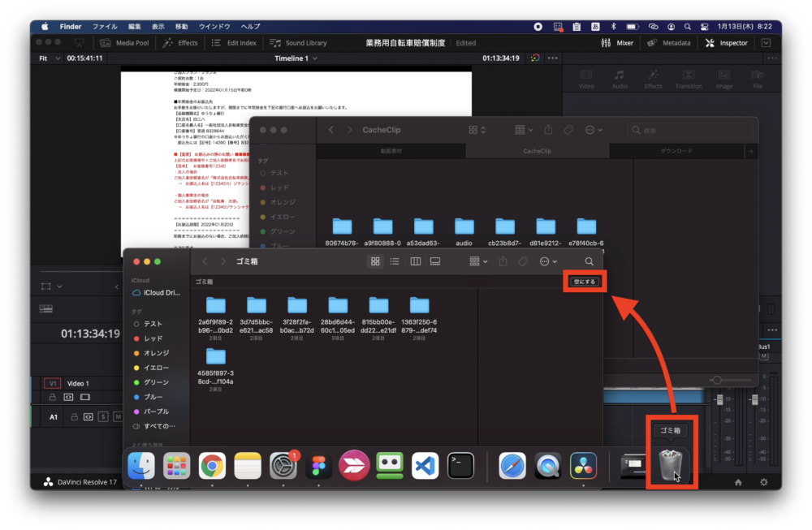Toggle auto track selector on Video 1

(68, 397)
